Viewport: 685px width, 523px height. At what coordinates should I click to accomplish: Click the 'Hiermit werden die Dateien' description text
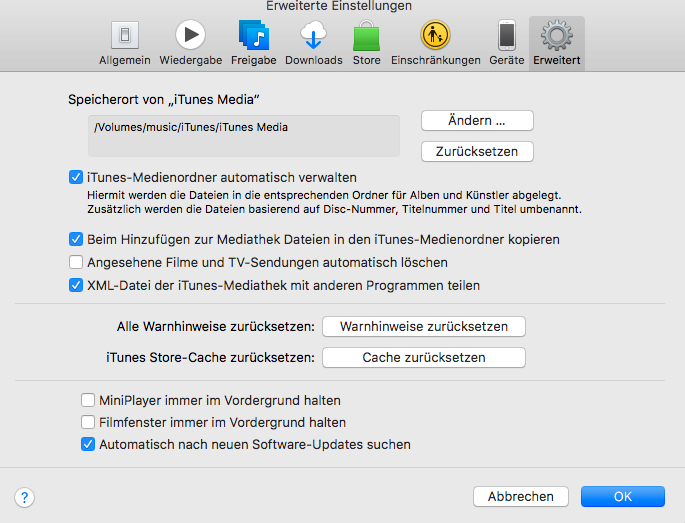pyautogui.click(x=334, y=202)
